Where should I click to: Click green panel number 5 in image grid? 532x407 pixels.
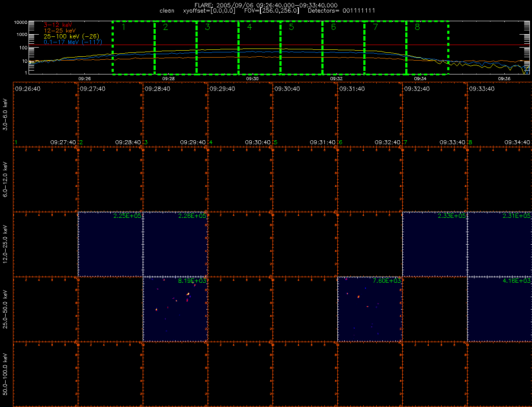coord(276,142)
